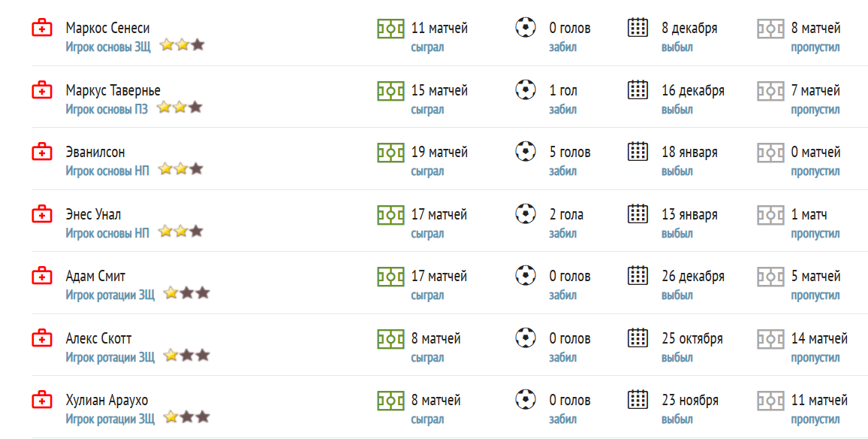Viewport: 868px width, 439px height.
Task: Click the green pitch icon beside 19 матчей
Action: pyautogui.click(x=390, y=153)
